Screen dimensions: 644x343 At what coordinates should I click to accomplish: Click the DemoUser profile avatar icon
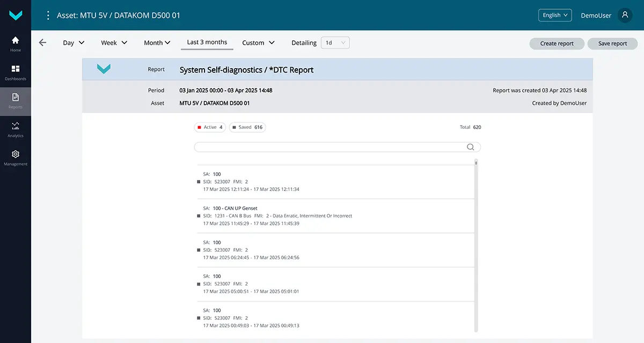coord(625,15)
